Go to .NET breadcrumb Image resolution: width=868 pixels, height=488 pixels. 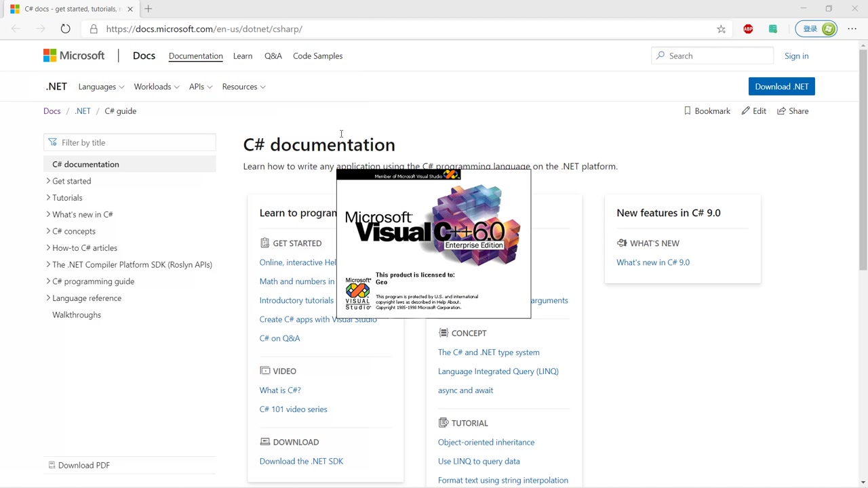coord(83,111)
